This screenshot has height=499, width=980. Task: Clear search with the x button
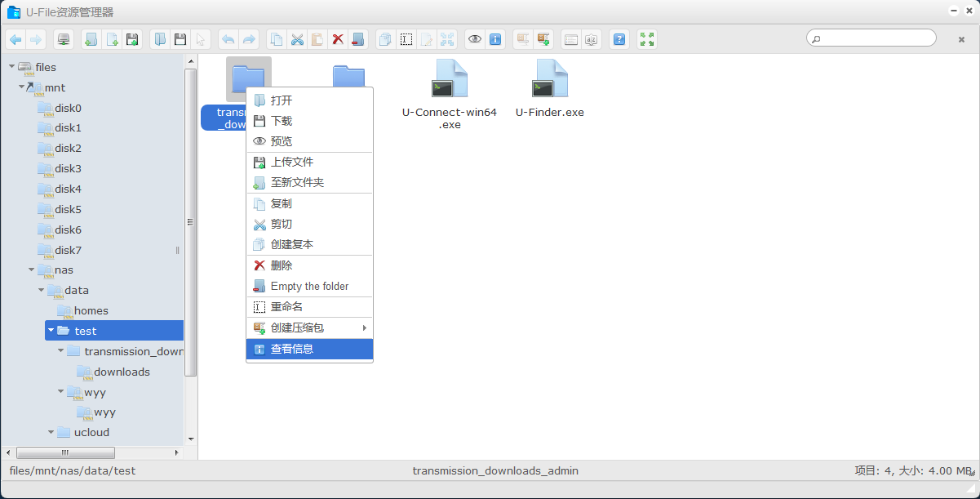pyautogui.click(x=961, y=39)
